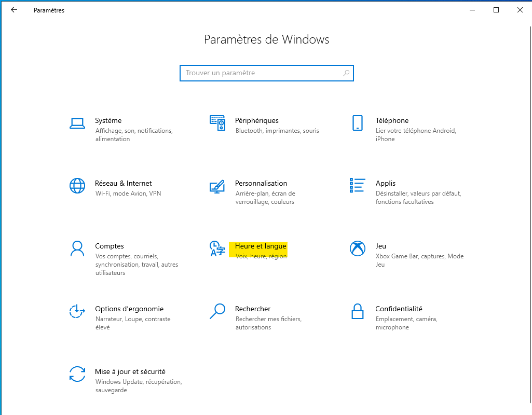Minimize the Paramètres window
The image size is (532, 415).
472,10
